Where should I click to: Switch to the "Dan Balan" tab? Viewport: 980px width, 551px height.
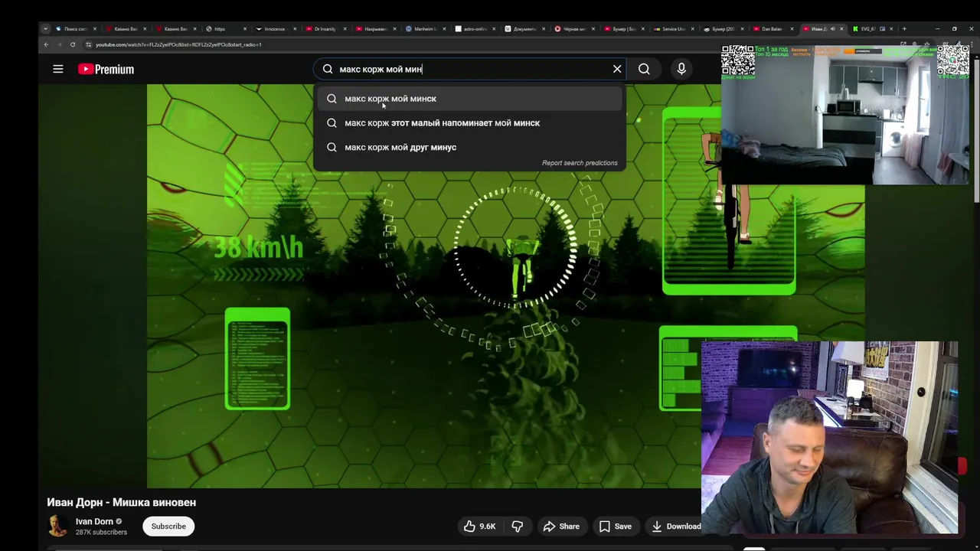(772, 29)
